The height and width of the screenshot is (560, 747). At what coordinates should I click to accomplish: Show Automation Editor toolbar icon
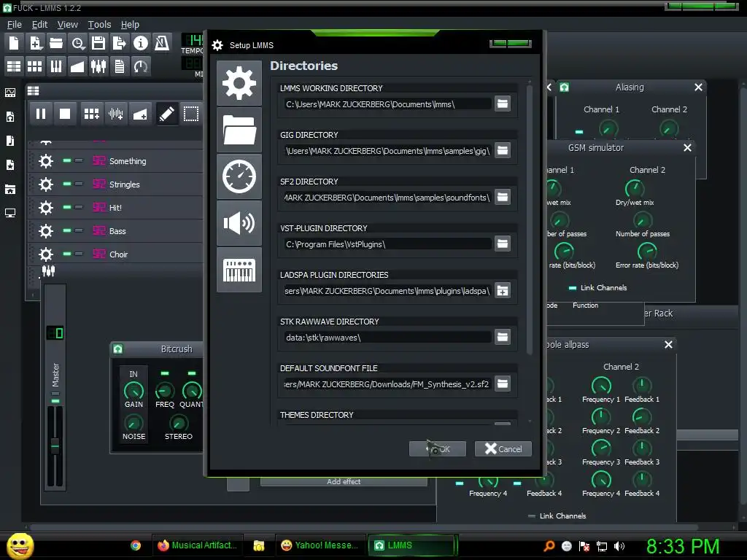point(77,66)
